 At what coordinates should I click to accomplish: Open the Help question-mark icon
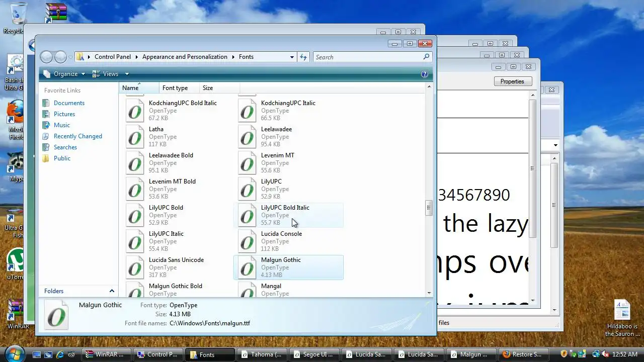(425, 74)
